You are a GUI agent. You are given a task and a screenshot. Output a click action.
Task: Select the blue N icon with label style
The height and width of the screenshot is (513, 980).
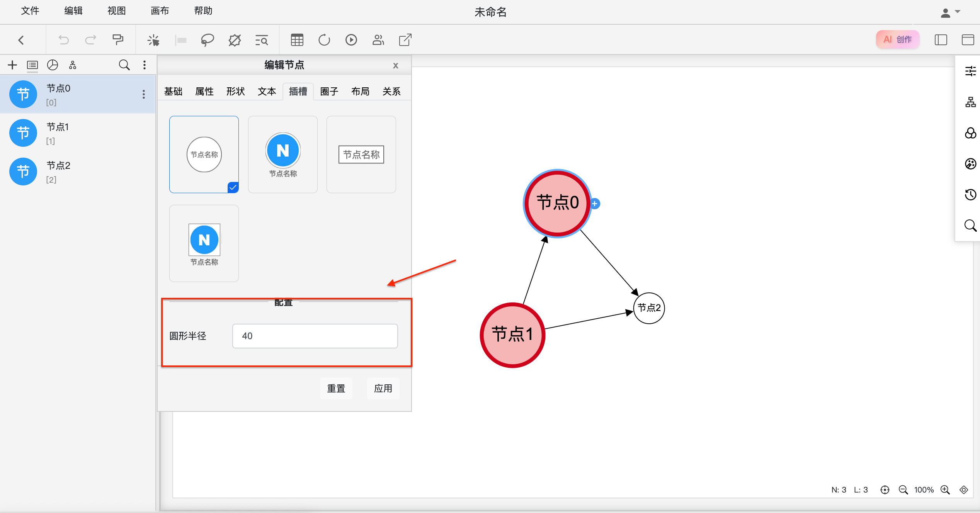point(283,155)
